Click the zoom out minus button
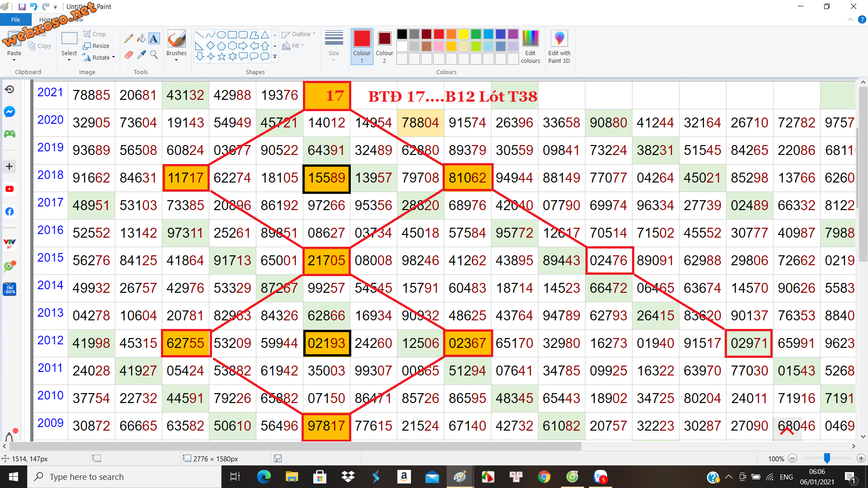This screenshot has width=868, height=488. point(793,458)
